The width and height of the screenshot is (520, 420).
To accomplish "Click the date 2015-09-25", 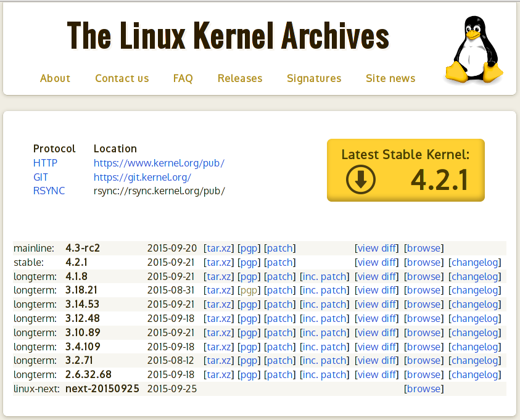I will point(171,389).
